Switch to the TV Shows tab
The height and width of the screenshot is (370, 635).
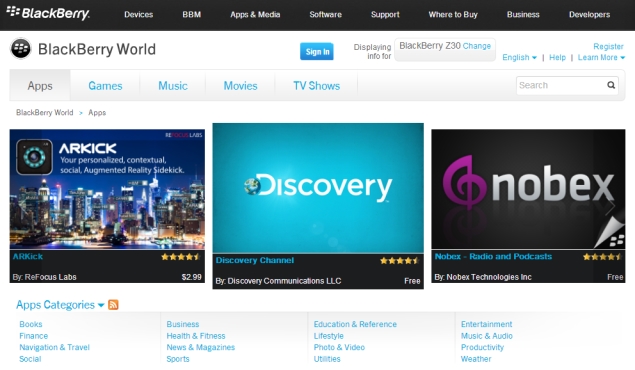point(317,86)
